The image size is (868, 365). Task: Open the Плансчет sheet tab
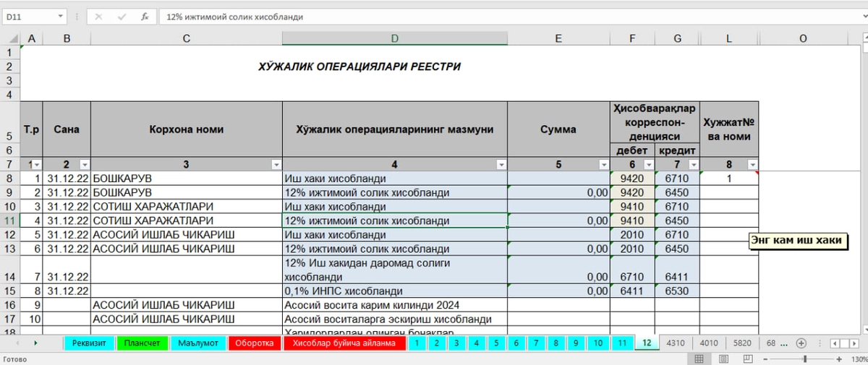(x=142, y=343)
